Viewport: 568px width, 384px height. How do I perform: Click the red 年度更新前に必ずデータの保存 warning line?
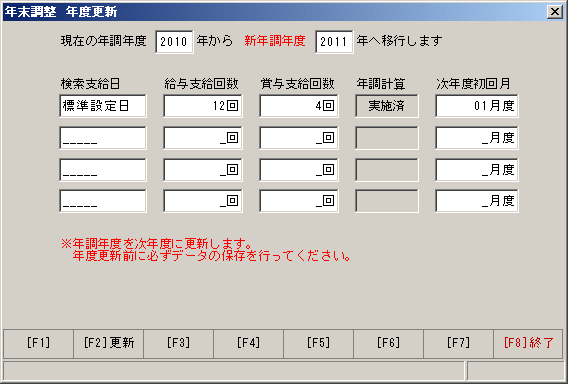point(212,256)
